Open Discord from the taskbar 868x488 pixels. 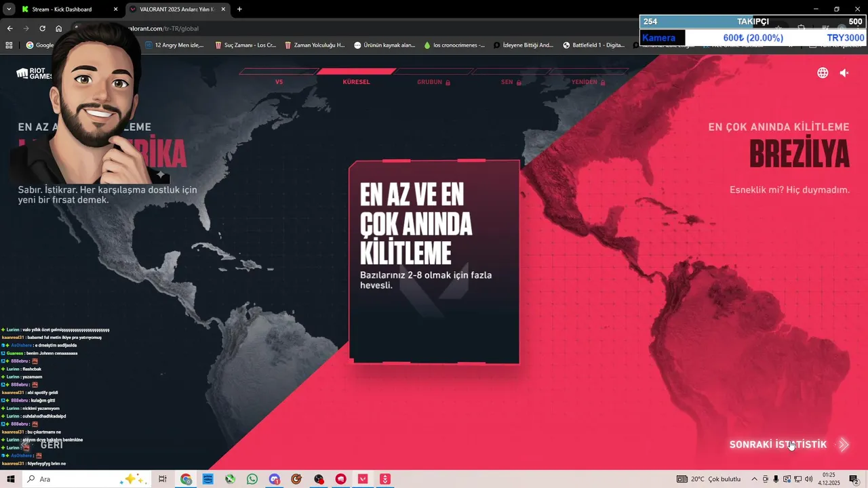tap(274, 479)
